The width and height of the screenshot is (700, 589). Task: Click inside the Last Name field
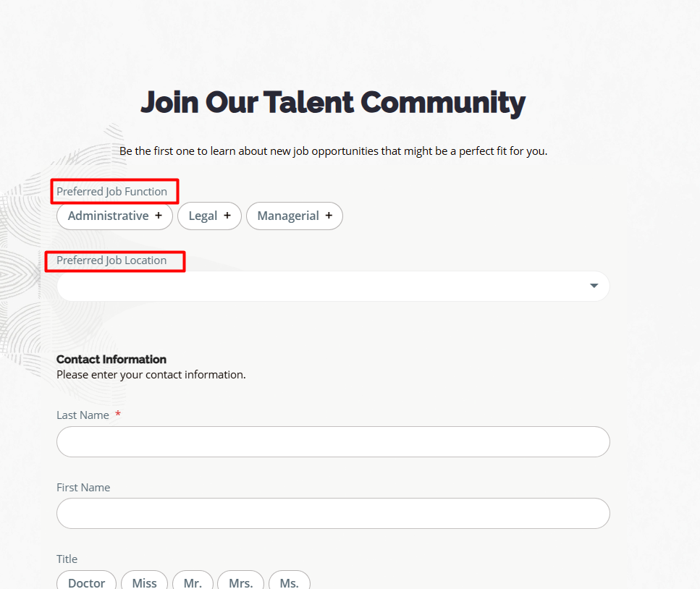(x=333, y=441)
